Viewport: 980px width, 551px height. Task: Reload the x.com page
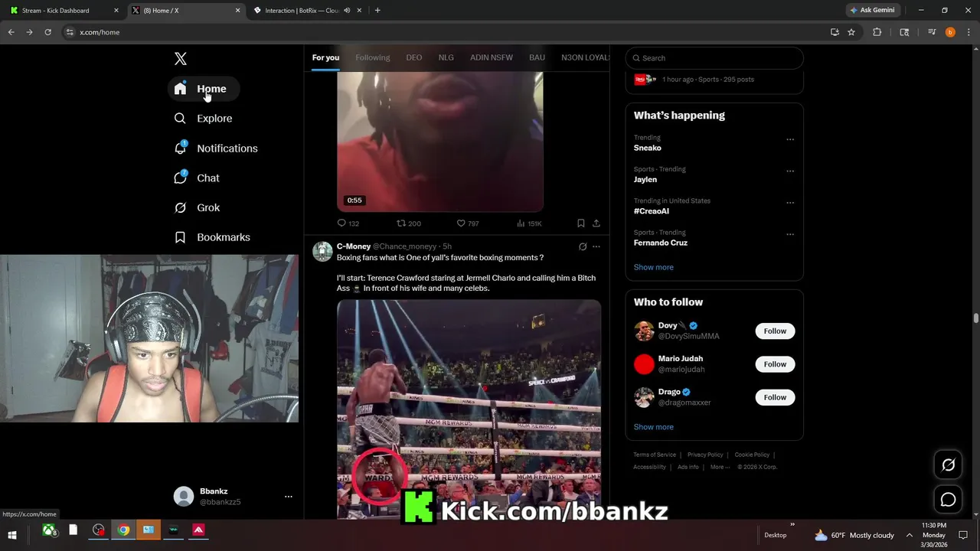(x=47, y=32)
